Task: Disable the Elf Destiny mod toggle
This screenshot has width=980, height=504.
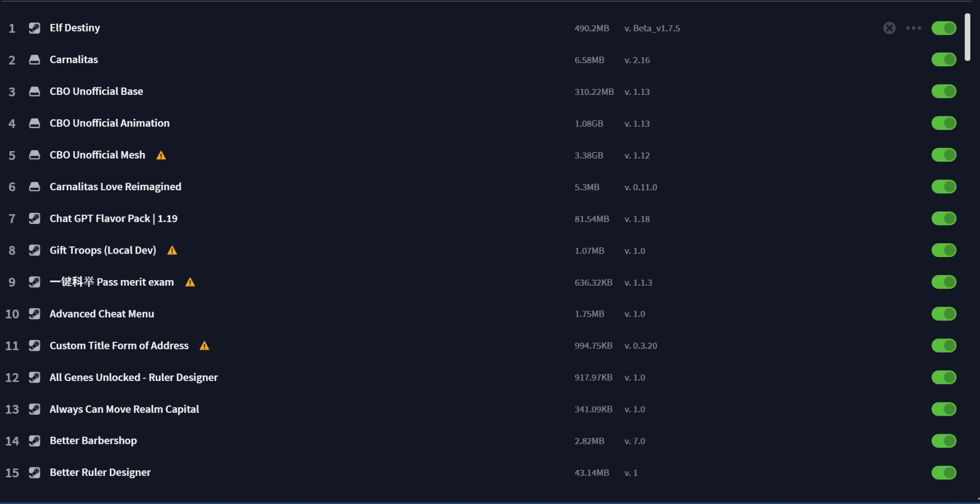Action: tap(944, 28)
